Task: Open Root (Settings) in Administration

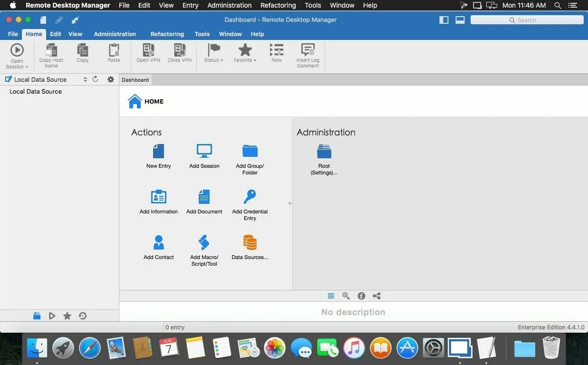Action: 324,151
